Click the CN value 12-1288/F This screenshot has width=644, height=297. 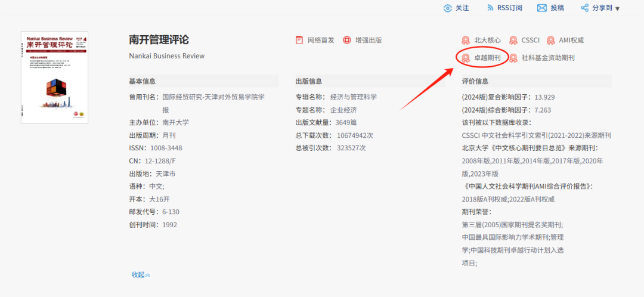[x=160, y=160]
